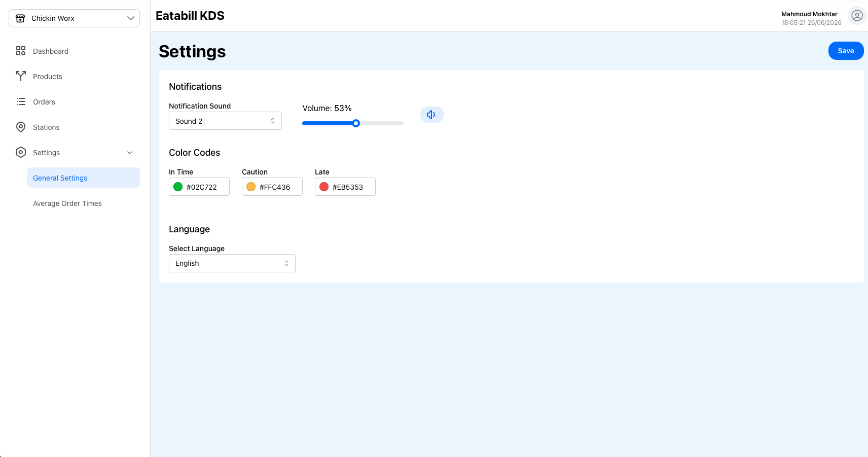This screenshot has height=457, width=868.
Task: Select General Settings in sidebar
Action: [83, 178]
